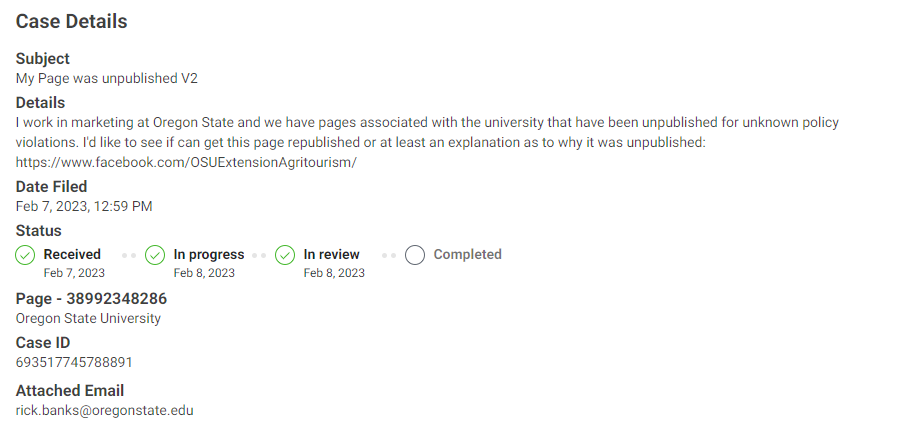This screenshot has height=427, width=906.
Task: Click the green checkmark beside In review
Action: [285, 255]
